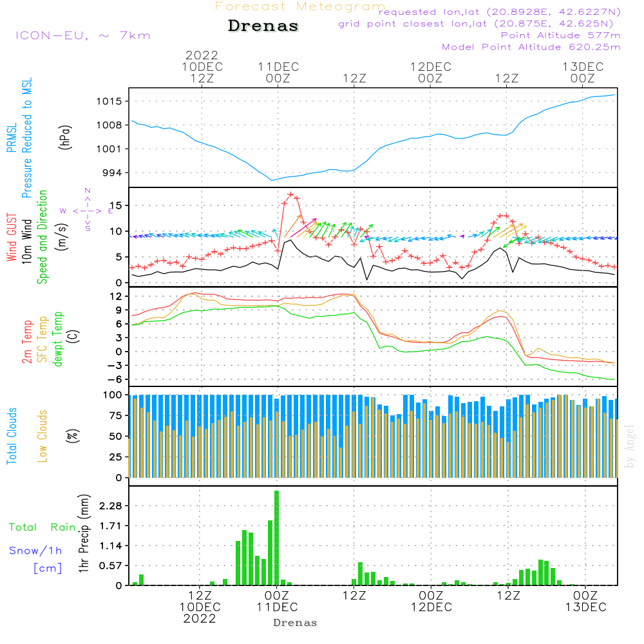
Task: Click the wind direction compass legend
Action: point(88,211)
